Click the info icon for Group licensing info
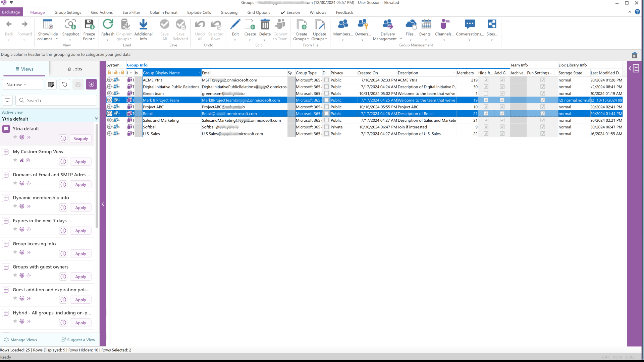The image size is (644, 362). pyautogui.click(x=63, y=254)
